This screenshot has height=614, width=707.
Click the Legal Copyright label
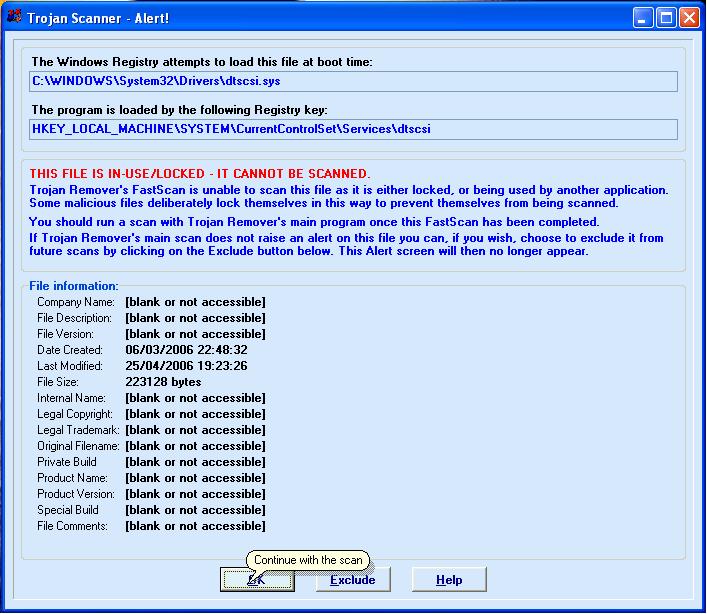[76, 414]
